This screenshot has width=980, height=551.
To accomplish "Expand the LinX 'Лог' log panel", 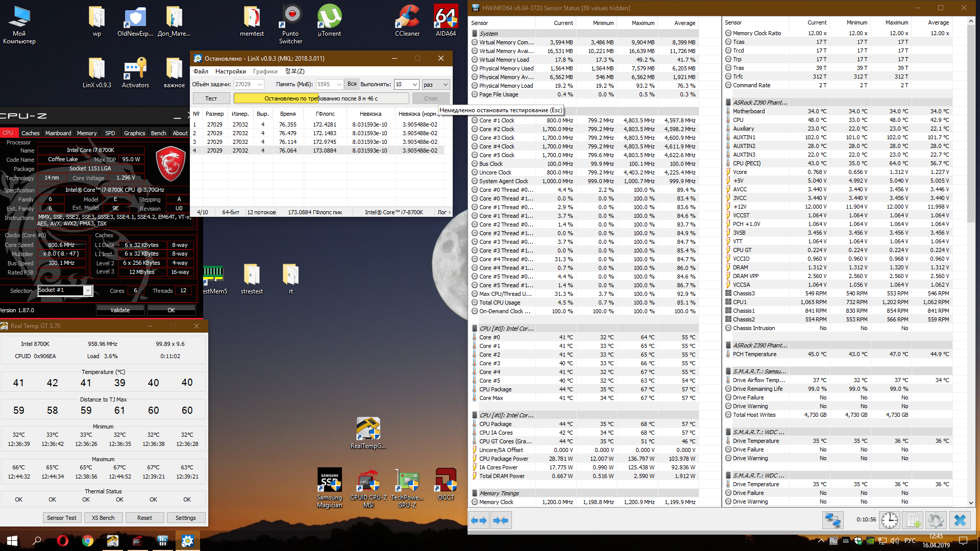I will pyautogui.click(x=444, y=212).
